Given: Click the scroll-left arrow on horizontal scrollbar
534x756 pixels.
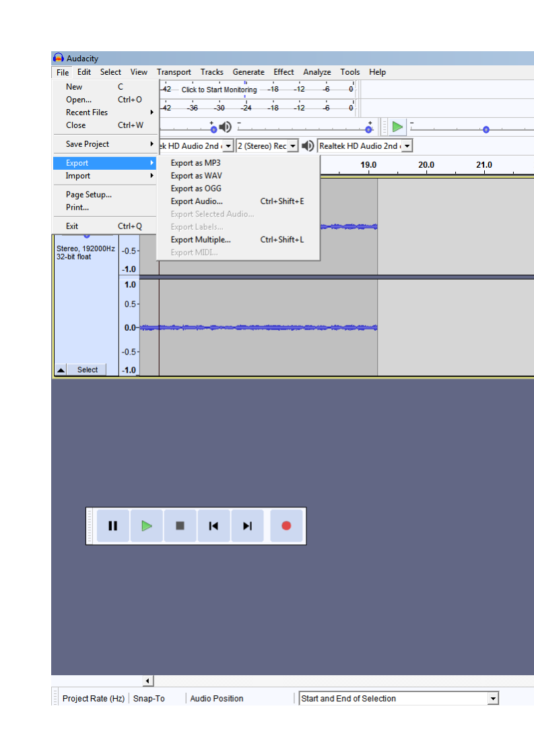Looking at the screenshot, I should (x=148, y=681).
